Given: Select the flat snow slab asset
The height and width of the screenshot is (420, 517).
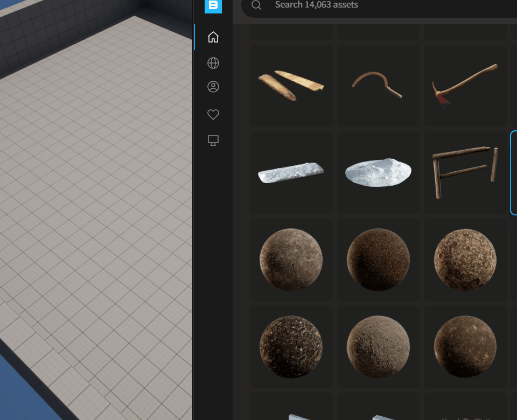Looking at the screenshot, I should (291, 173).
